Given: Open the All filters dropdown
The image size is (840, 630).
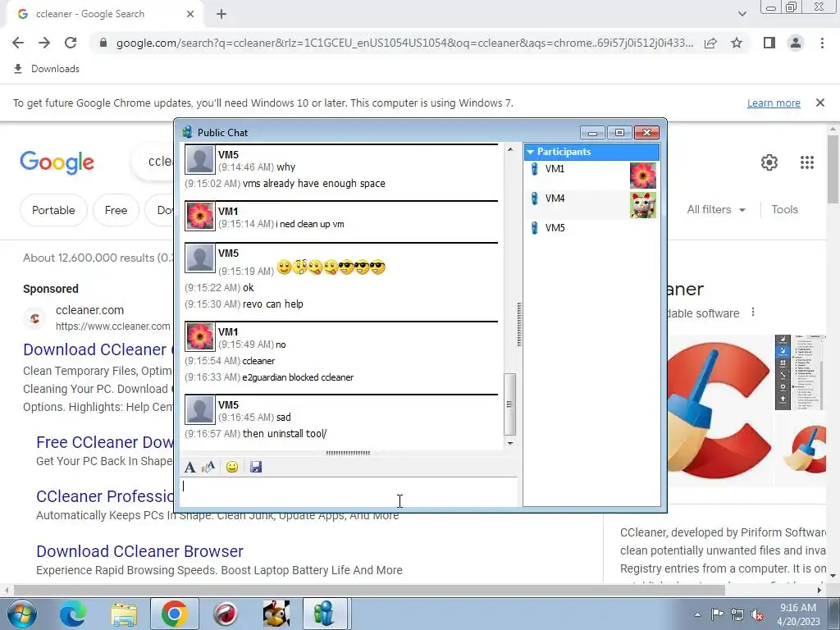Looking at the screenshot, I should 716,209.
